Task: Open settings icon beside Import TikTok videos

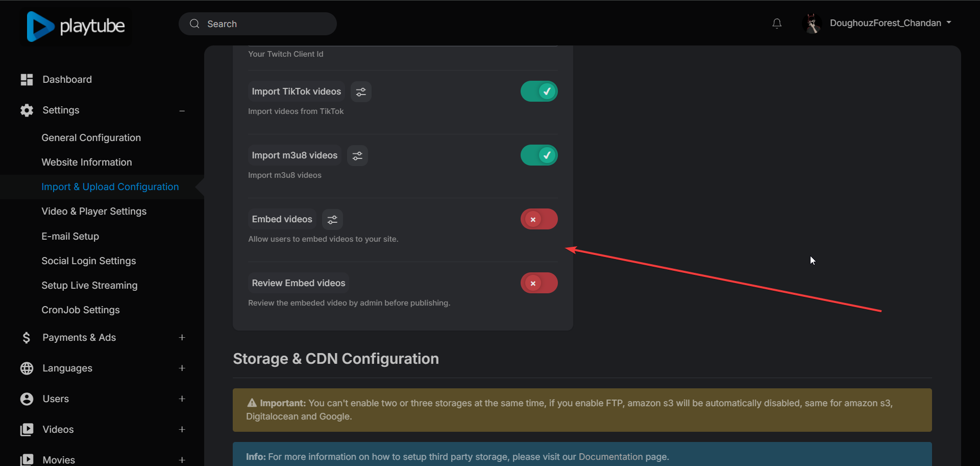Action: [361, 92]
